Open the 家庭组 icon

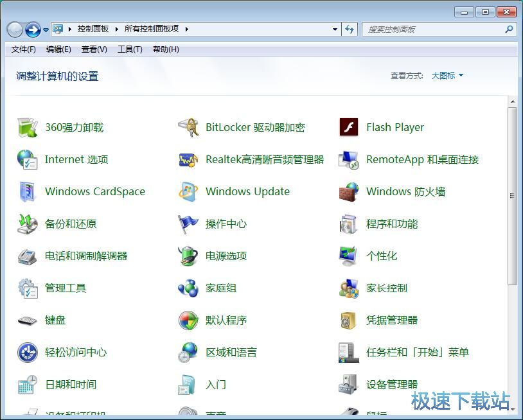pos(188,288)
